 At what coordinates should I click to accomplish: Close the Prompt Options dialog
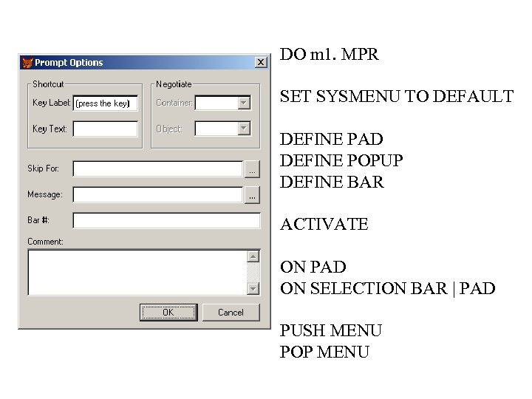click(x=261, y=62)
